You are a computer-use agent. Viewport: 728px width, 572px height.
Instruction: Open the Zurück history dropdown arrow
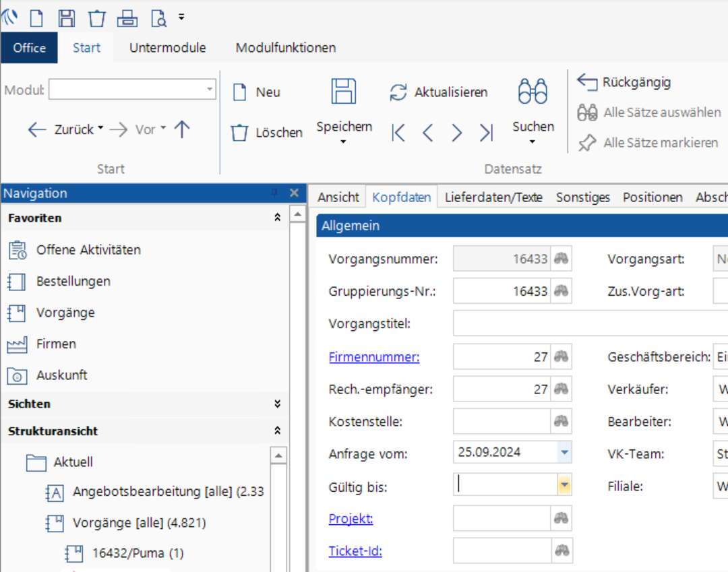click(x=100, y=127)
